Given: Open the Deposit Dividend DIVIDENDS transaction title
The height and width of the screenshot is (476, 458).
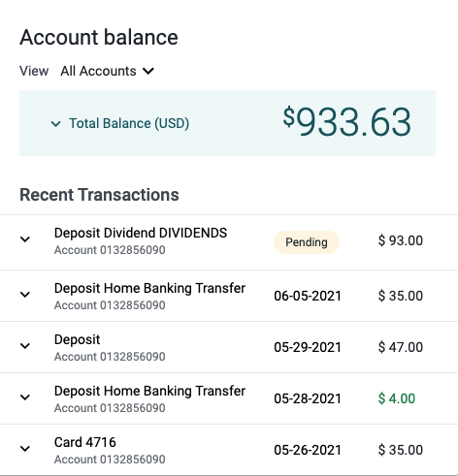Looking at the screenshot, I should [x=141, y=233].
